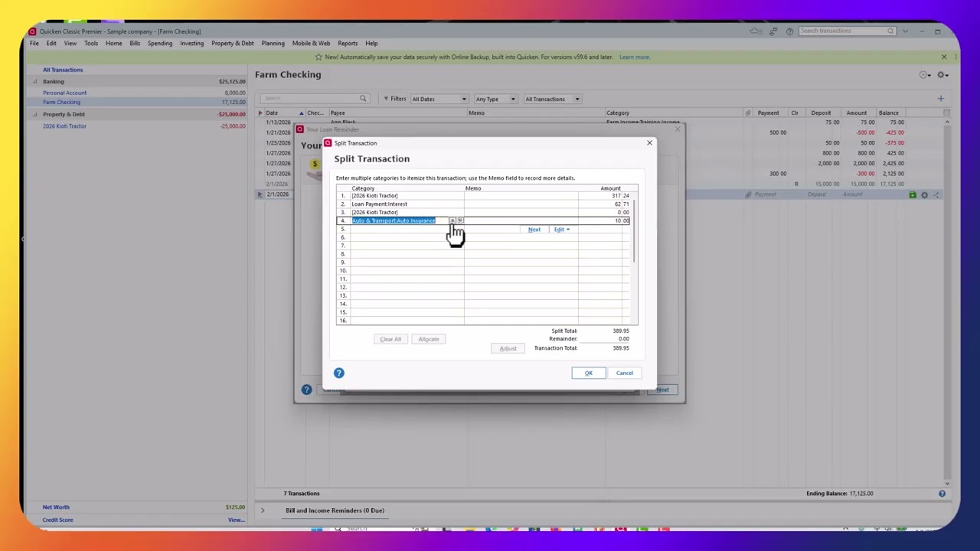Click the Clear All button
The height and width of the screenshot is (551, 980).
pyautogui.click(x=390, y=339)
